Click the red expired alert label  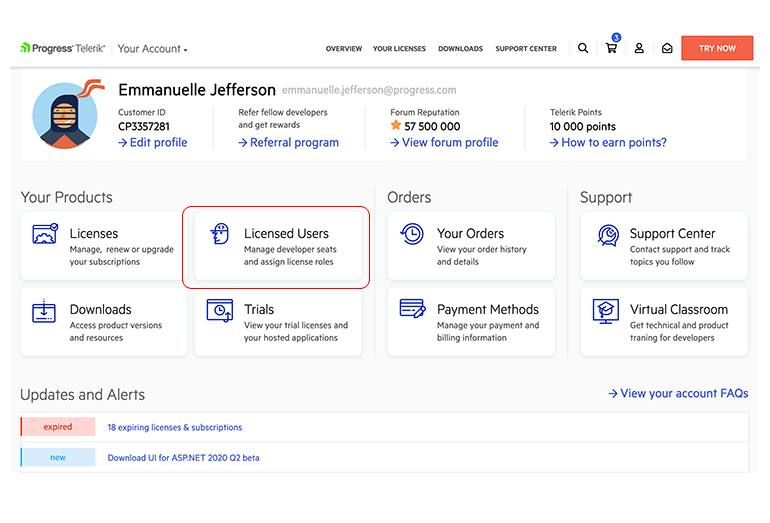pos(58,427)
